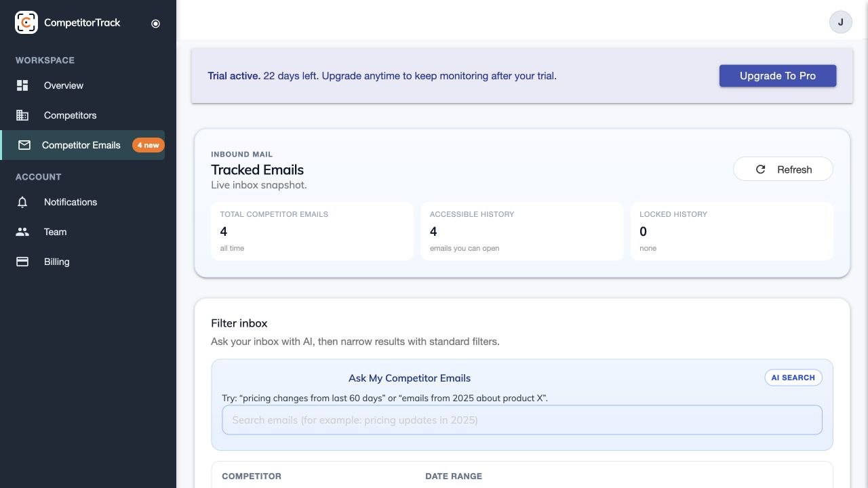Screen dimensions: 868x488
Task: Click the Live inbox snapshot text
Action: pyautogui.click(x=259, y=185)
